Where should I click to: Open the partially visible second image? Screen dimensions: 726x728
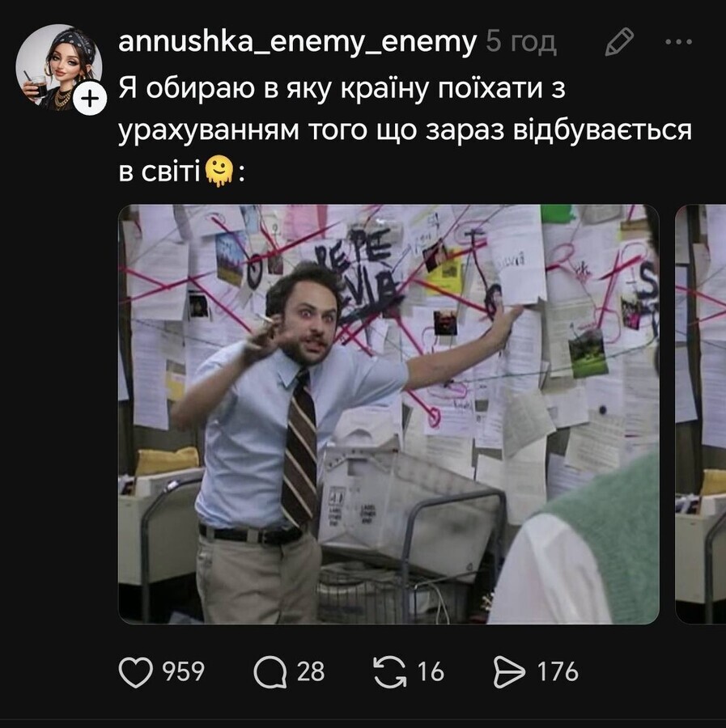point(700,414)
